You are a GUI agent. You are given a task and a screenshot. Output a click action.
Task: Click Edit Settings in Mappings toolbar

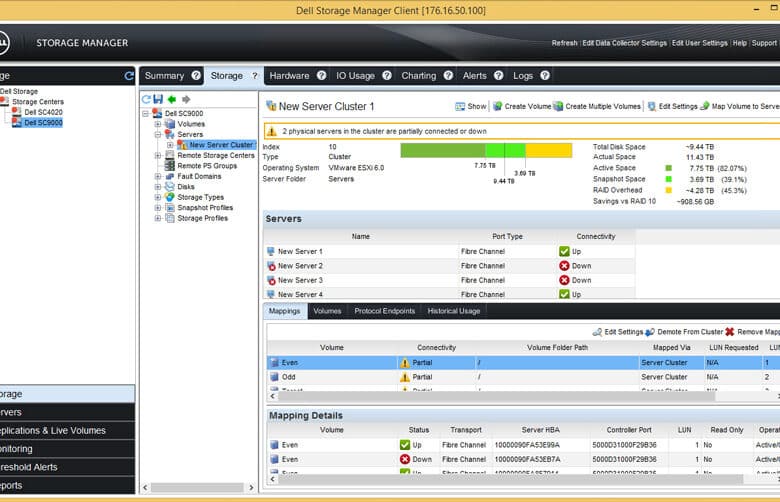618,332
